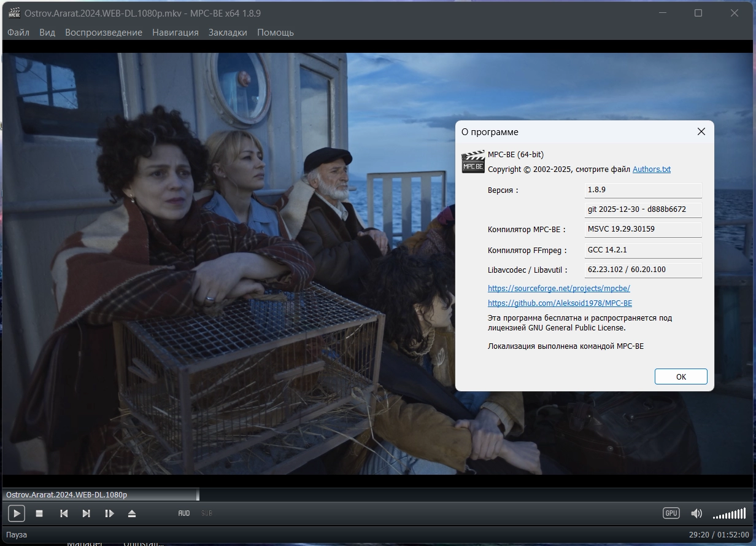Stop the video with the Stop button

point(39,513)
